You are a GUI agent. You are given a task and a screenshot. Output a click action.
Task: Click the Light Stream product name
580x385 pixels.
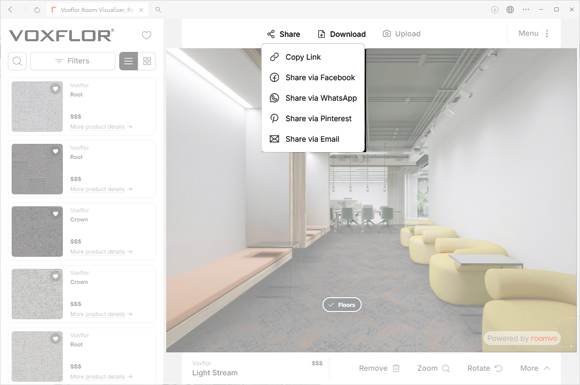pos(215,373)
